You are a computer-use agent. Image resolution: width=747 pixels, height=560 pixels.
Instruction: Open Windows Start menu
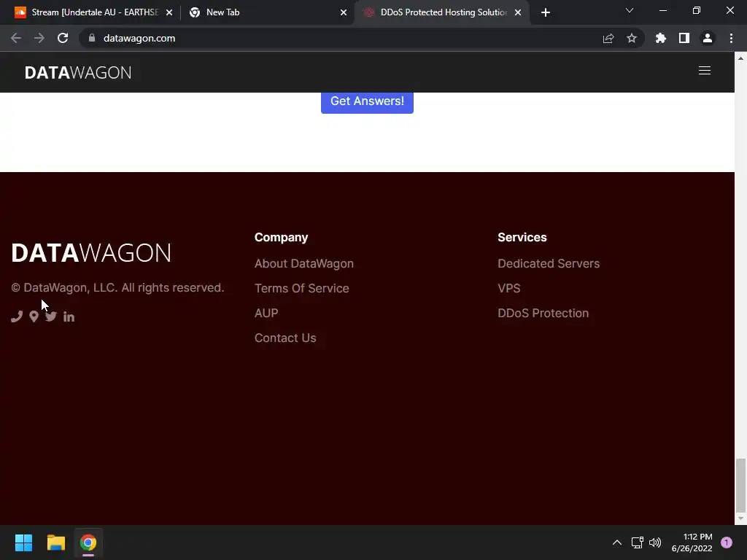click(23, 542)
